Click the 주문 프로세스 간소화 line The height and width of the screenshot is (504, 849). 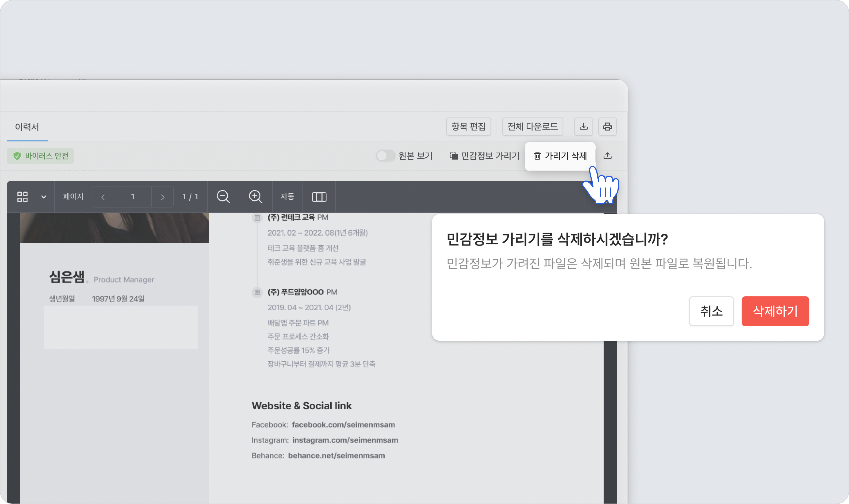298,337
